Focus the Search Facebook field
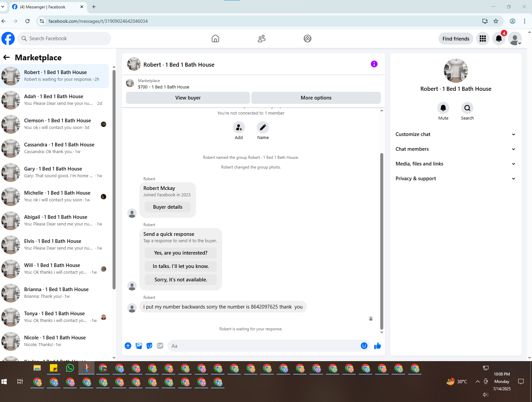 pos(64,39)
